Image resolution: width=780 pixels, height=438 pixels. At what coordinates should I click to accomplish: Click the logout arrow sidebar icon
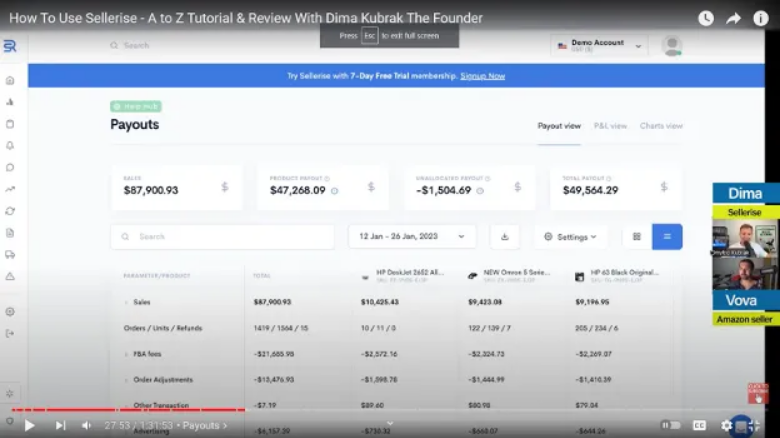coord(10,333)
